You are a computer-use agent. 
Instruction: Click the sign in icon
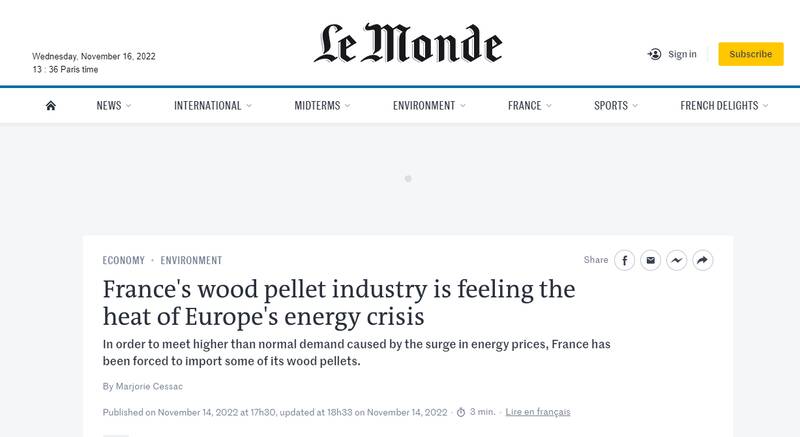coord(655,54)
